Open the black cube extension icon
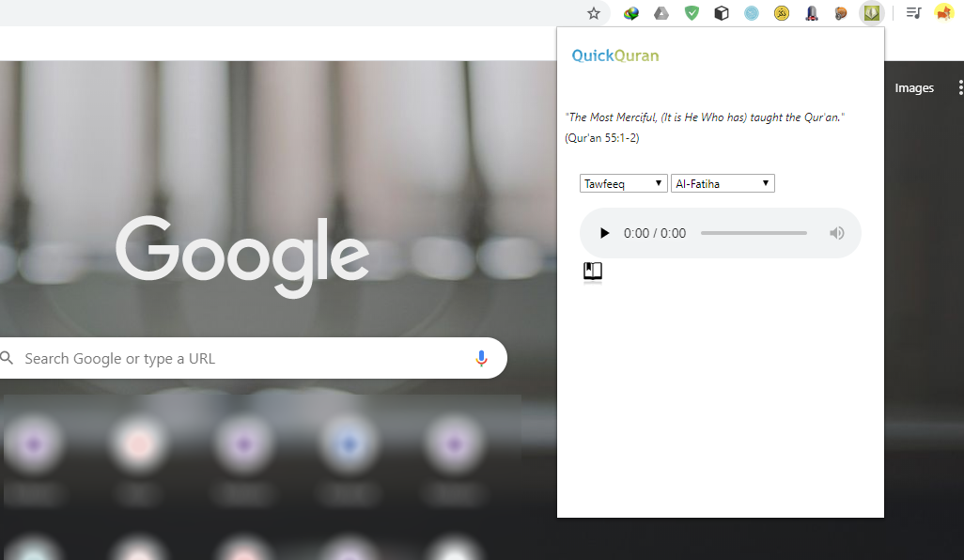 coord(722,13)
